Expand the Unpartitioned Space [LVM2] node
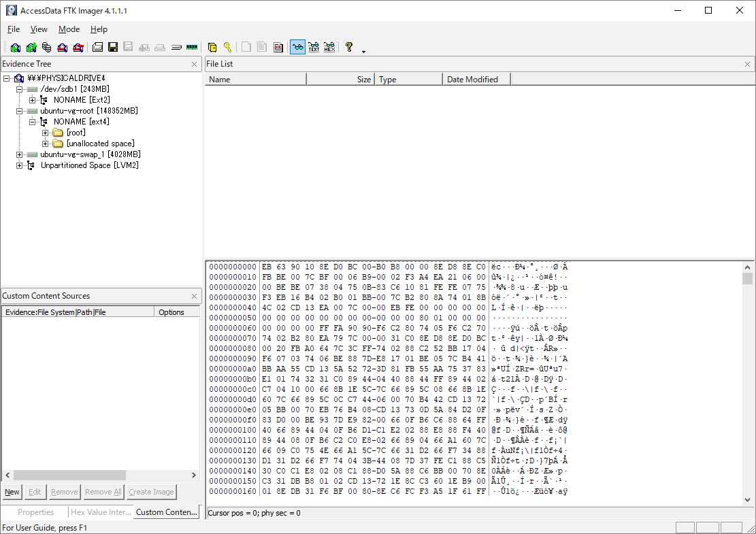This screenshot has height=534, width=756. point(19,166)
